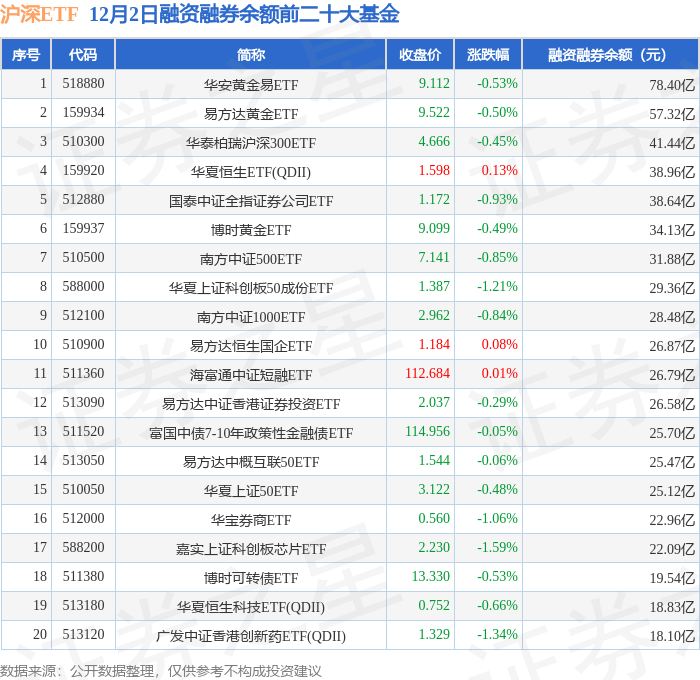Click the balance value 41.44亿

pos(672,143)
